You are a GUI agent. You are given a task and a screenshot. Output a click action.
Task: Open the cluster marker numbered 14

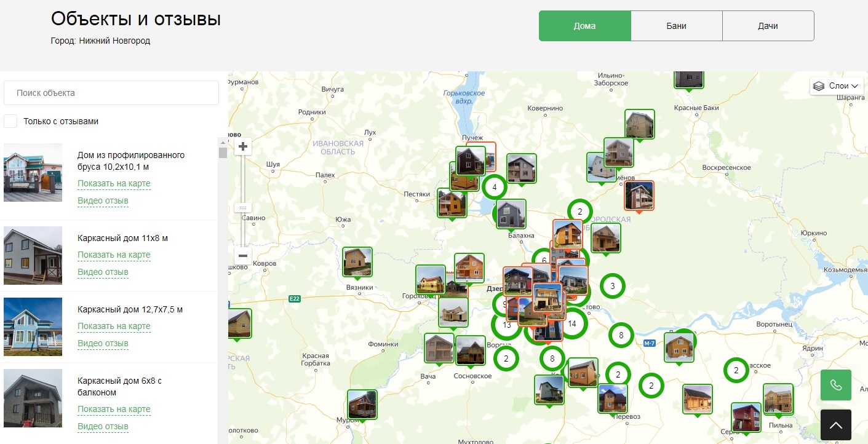pos(572,323)
